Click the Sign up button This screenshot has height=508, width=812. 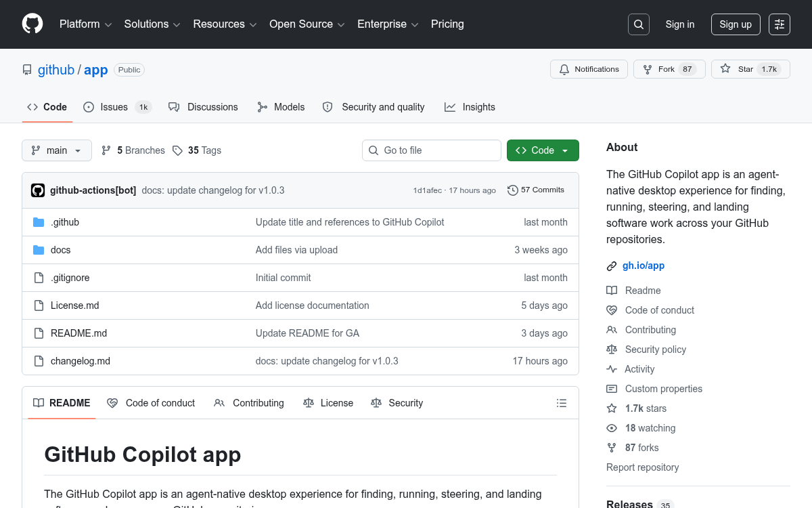(736, 24)
